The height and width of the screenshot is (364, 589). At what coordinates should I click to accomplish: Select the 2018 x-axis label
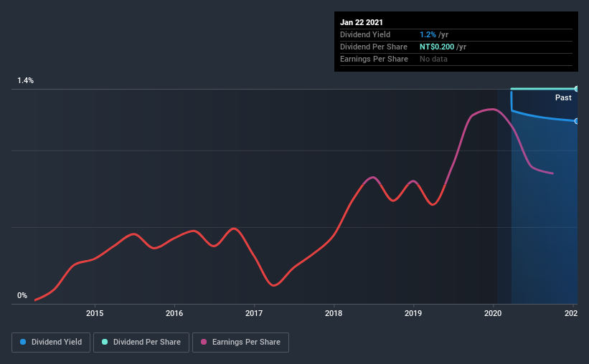tap(334, 313)
